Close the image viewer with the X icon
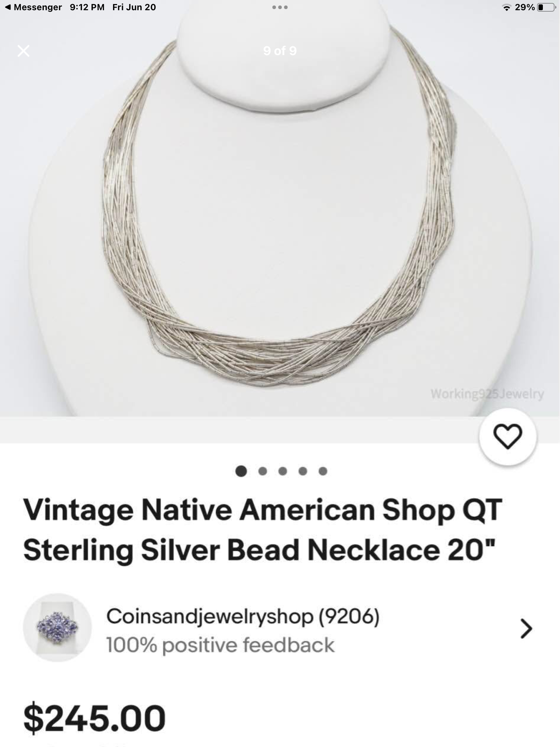Viewport: 560px width, 747px height. point(24,51)
